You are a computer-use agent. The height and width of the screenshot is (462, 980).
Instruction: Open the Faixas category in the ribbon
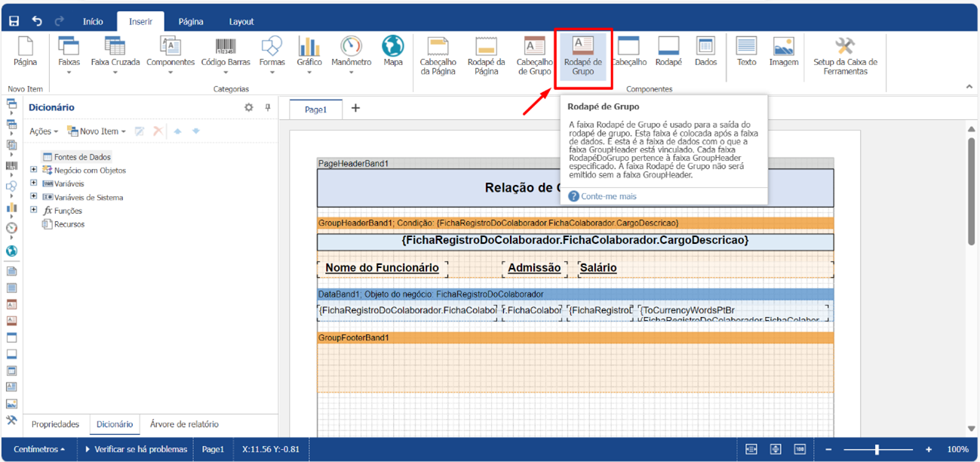[x=69, y=54]
